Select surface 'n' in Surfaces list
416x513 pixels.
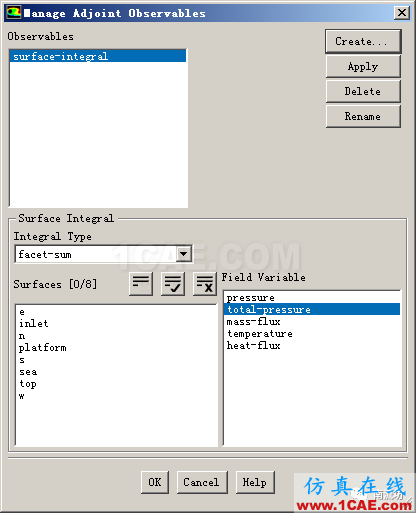coord(116,336)
